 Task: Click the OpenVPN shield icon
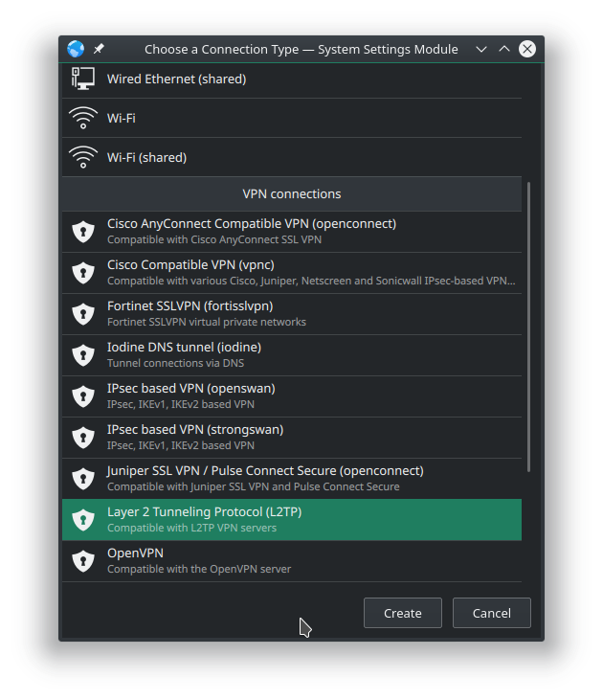coord(83,561)
